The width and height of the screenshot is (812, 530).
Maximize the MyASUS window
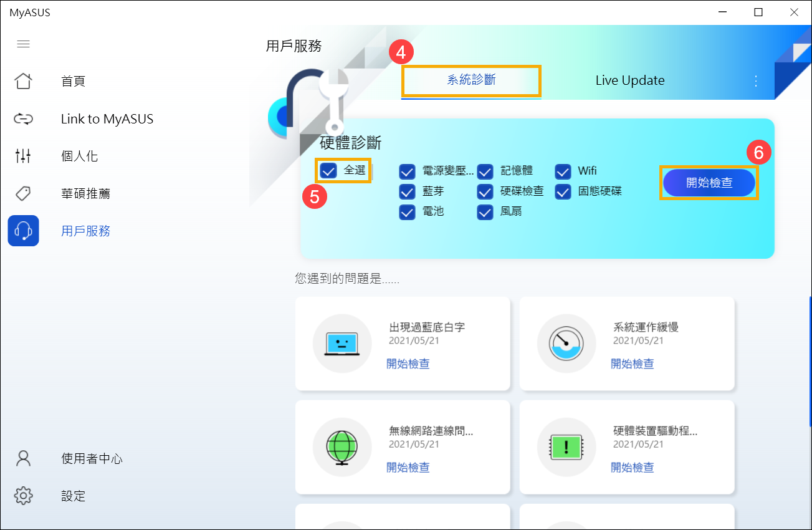[758, 12]
